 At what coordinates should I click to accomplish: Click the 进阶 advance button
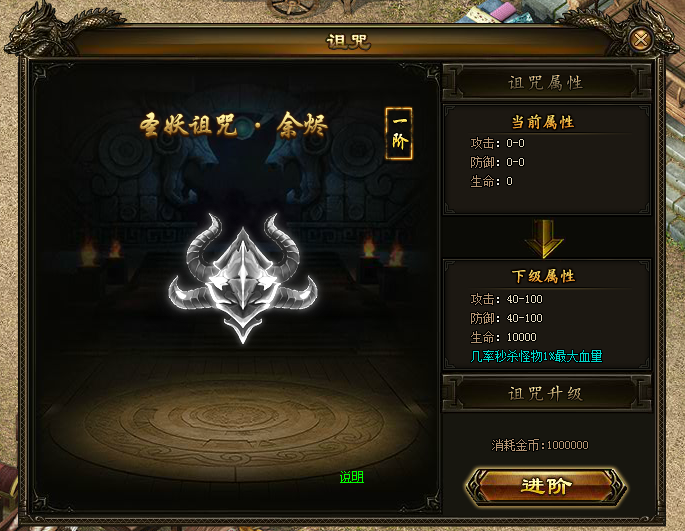pos(546,486)
